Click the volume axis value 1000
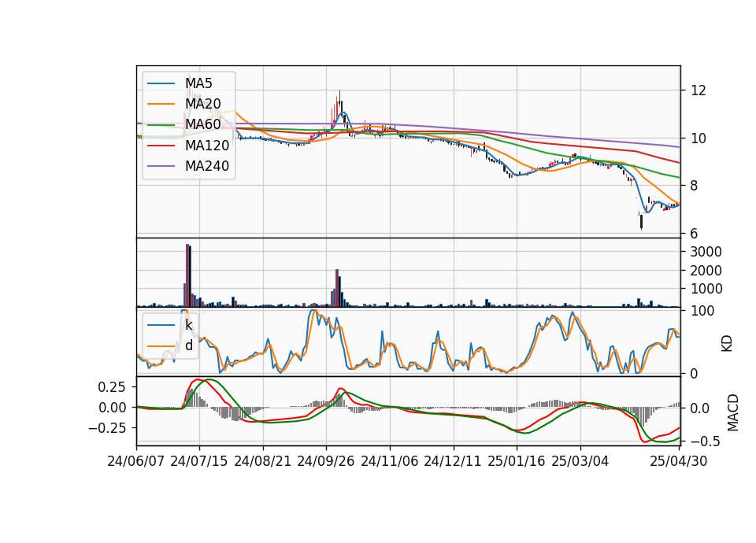The width and height of the screenshot is (756, 543). [x=706, y=289]
